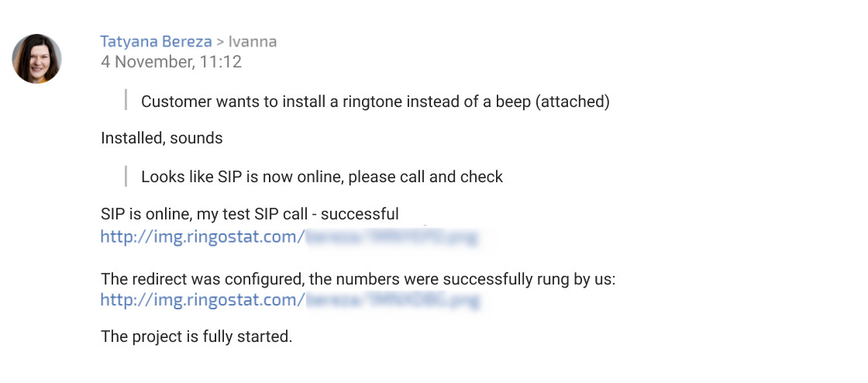Select the word successful after SIP call
The height and width of the screenshot is (383, 868).
coord(360,214)
